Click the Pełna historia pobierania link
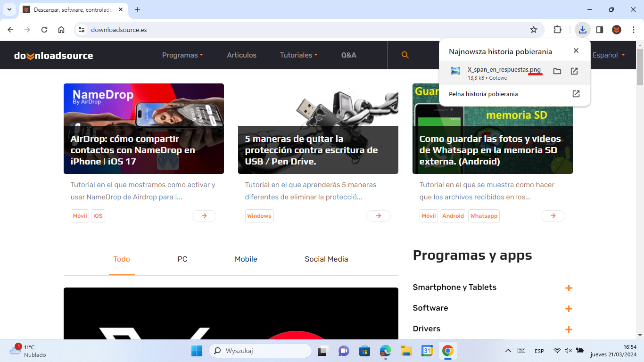Screen dimensions: 644x362 (x=483, y=94)
